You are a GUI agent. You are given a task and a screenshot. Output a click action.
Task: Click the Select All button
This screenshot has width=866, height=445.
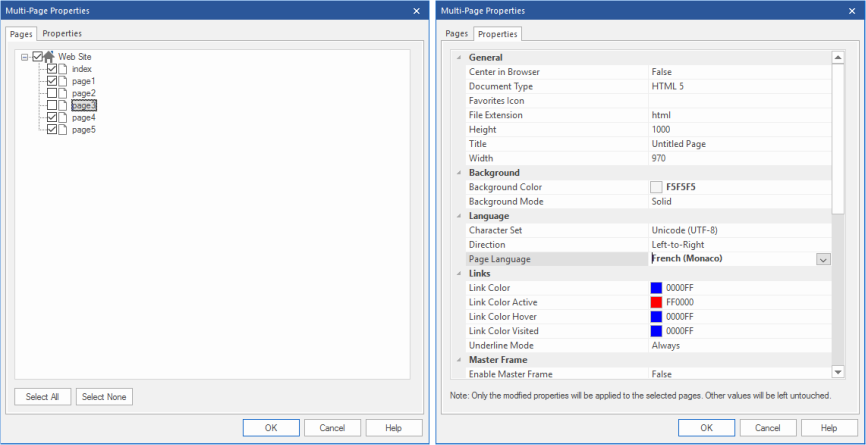pyautogui.click(x=43, y=397)
